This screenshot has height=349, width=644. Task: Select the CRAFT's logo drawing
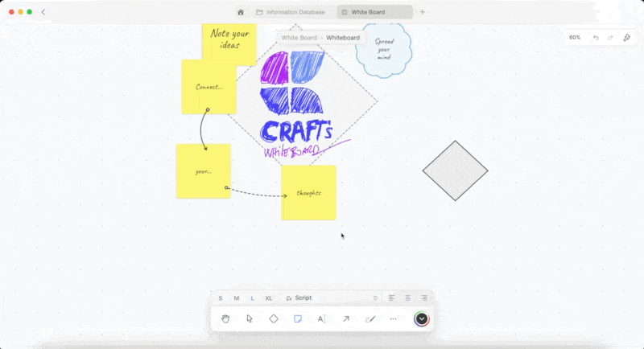pyautogui.click(x=292, y=82)
